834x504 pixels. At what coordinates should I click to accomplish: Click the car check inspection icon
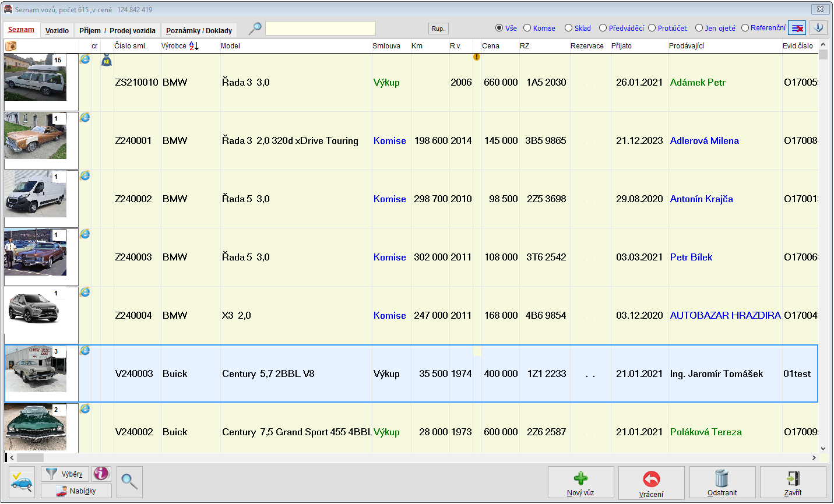(x=22, y=482)
